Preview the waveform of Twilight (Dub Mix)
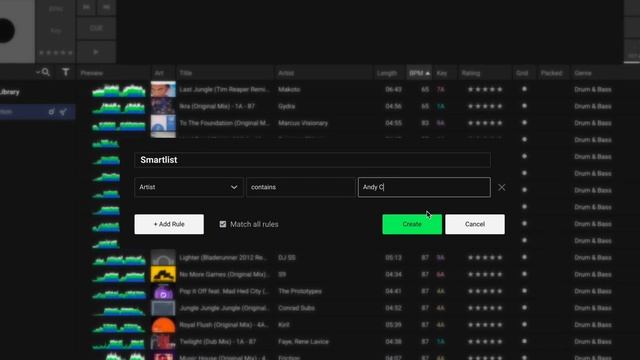 (119, 343)
